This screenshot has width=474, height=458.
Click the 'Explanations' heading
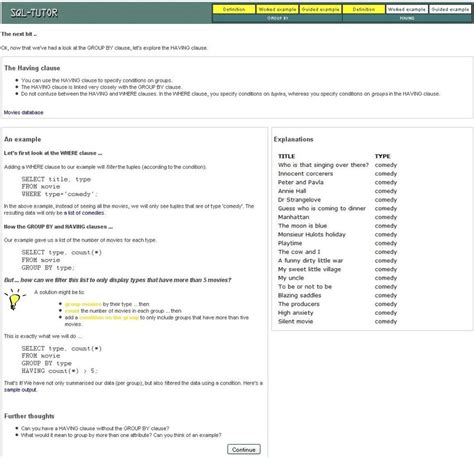coord(293,139)
